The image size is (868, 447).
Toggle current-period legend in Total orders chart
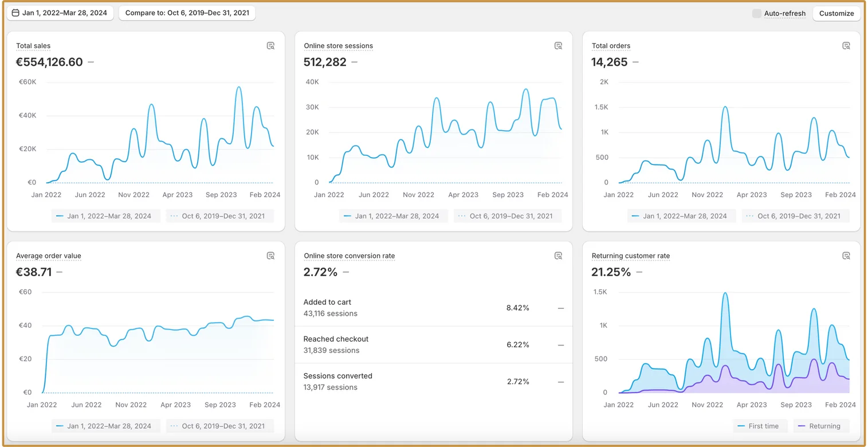click(x=681, y=216)
